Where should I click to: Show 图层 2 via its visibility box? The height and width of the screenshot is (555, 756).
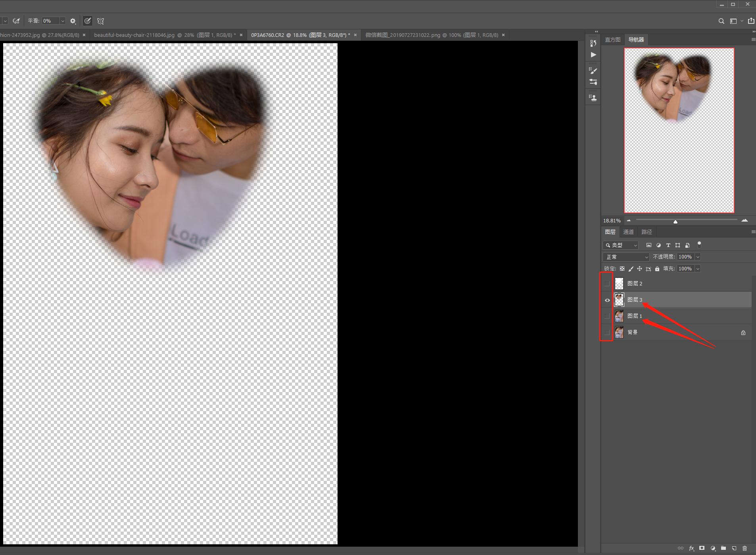607,284
